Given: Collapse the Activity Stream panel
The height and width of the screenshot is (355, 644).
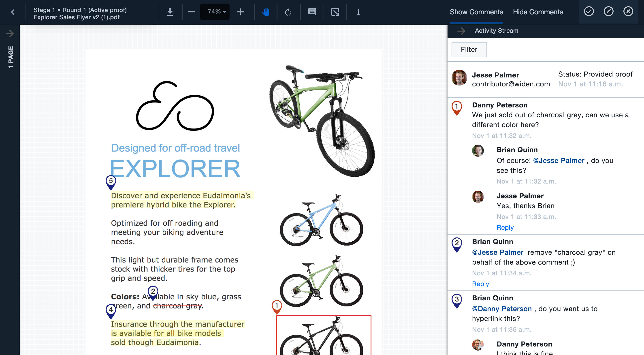Looking at the screenshot, I should [x=461, y=31].
